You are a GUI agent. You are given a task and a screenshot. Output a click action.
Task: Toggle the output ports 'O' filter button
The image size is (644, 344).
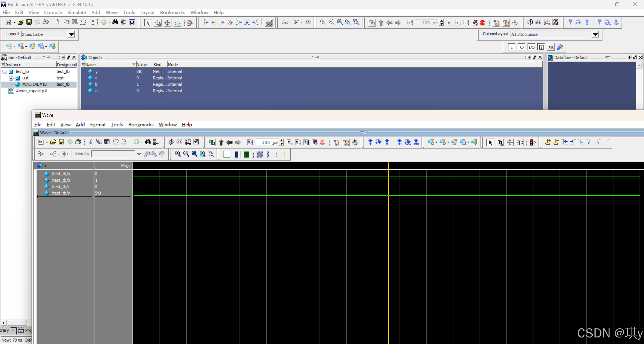(521, 47)
